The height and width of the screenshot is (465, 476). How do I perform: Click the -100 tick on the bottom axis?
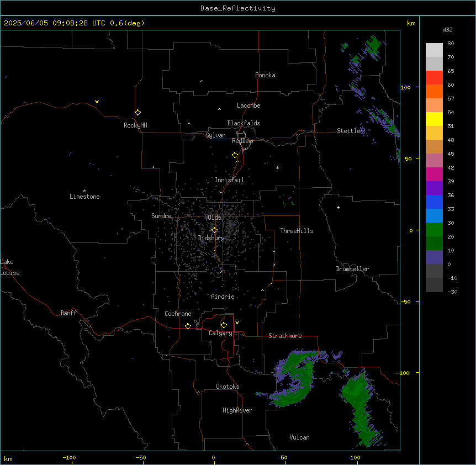pos(69,457)
